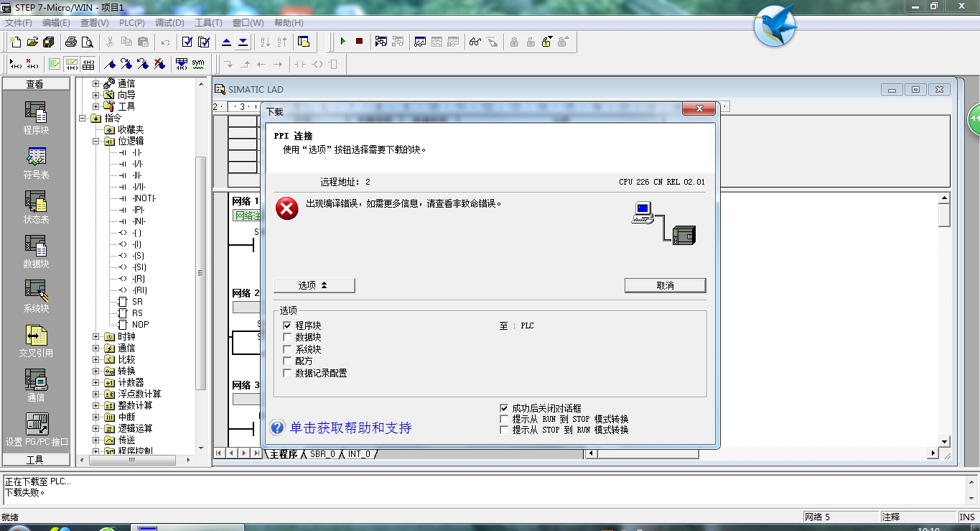Screen dimensions: 980x531
Task: Check the 配方 checkbox
Action: 288,361
